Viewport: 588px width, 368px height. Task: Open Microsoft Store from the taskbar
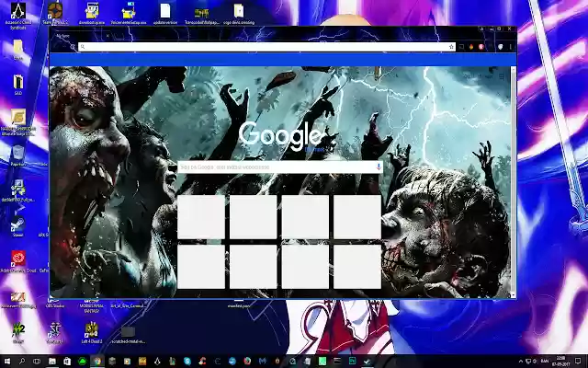pyautogui.click(x=67, y=362)
